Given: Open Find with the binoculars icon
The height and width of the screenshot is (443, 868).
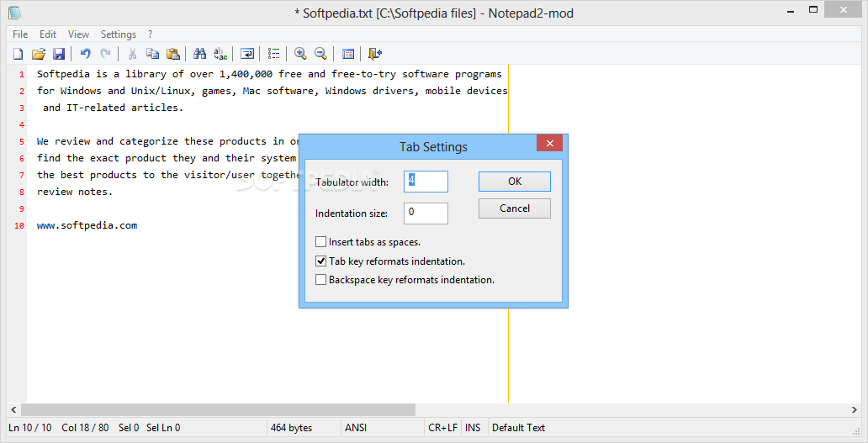Looking at the screenshot, I should 200,54.
